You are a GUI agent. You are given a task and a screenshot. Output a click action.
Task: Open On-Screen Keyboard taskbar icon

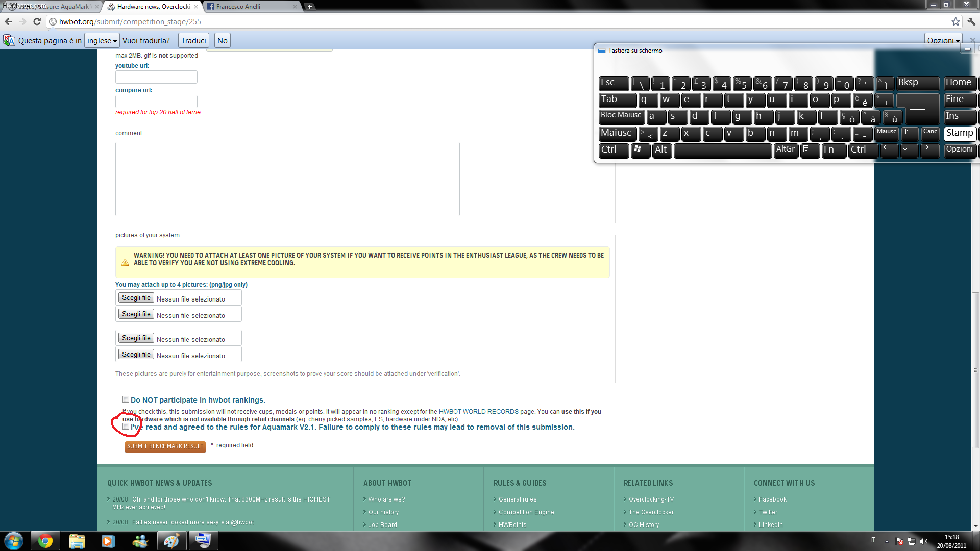[203, 541]
